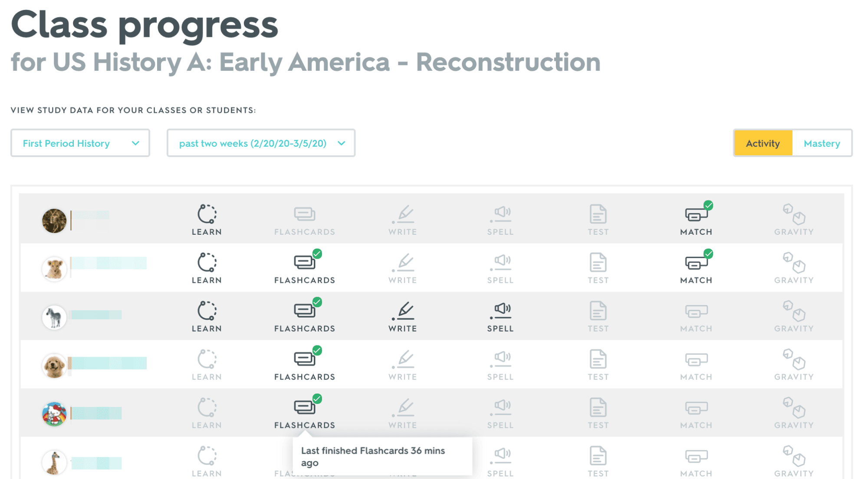Image resolution: width=868 pixels, height=479 pixels.
Task: Click the blurred name of the lion cub student
Action: tap(109, 263)
